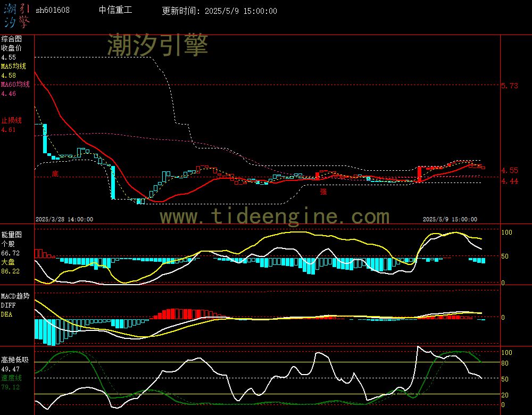
Task: Select the 能量图 panel label
Action: coord(12,235)
